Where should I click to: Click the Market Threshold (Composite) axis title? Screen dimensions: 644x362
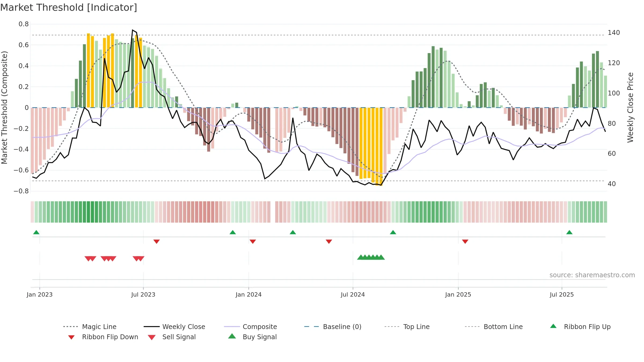coord(4,107)
